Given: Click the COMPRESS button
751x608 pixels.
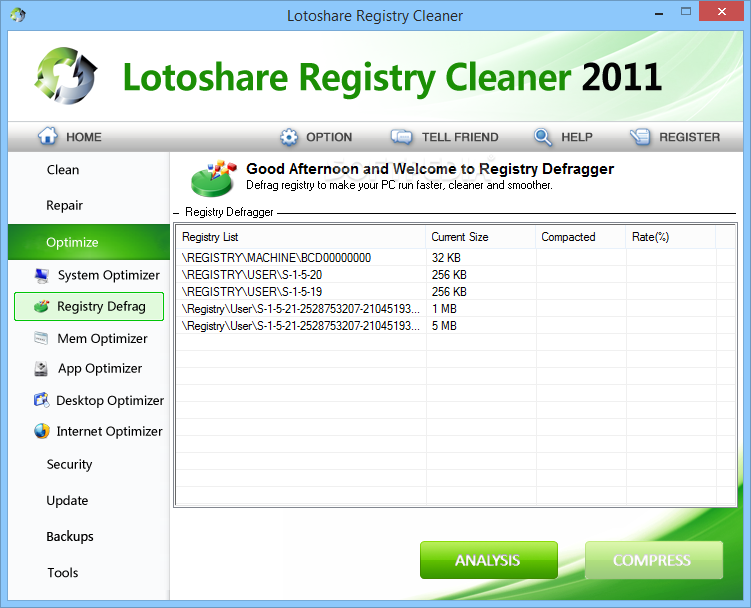Looking at the screenshot, I should click(x=654, y=560).
